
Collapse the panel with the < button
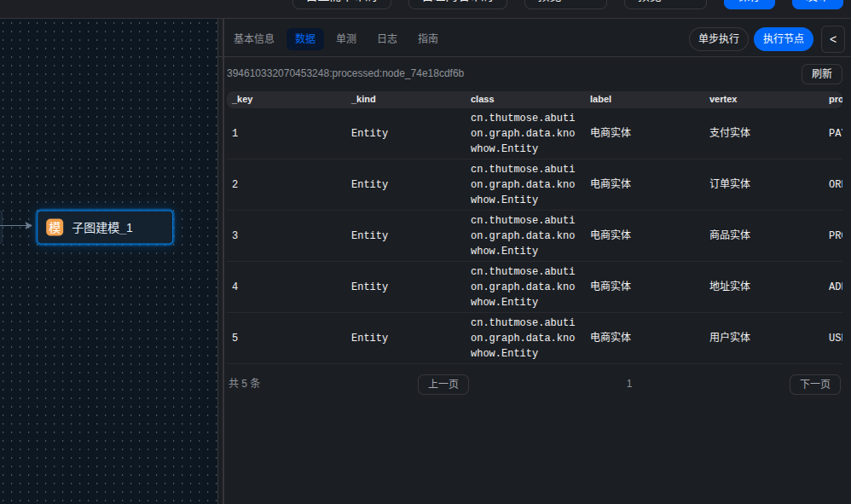[x=833, y=38]
